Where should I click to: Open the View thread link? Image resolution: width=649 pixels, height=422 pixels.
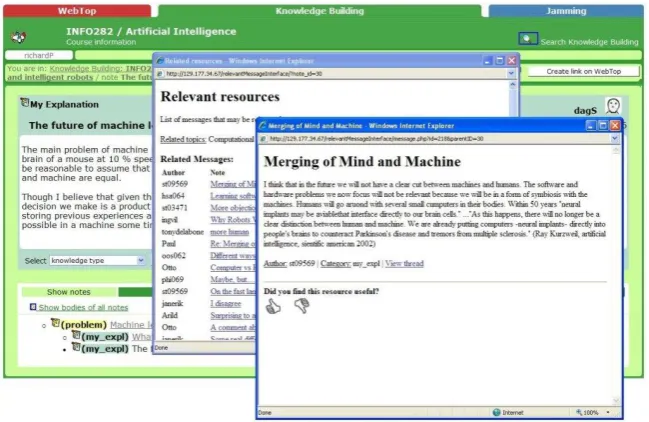coord(404,264)
